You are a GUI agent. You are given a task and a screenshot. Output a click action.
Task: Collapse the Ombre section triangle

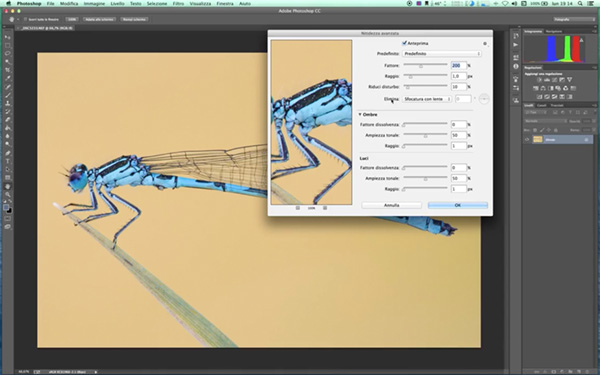[x=360, y=114]
